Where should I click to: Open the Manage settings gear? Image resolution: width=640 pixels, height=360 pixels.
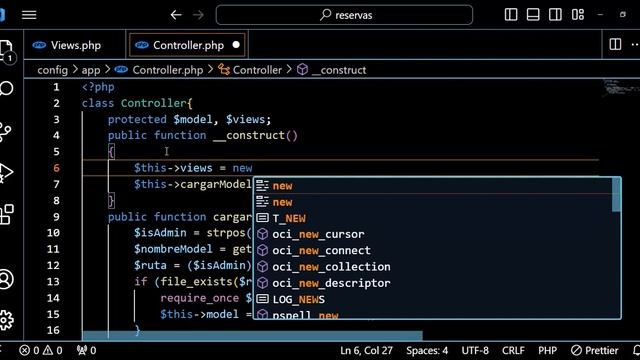(7, 320)
